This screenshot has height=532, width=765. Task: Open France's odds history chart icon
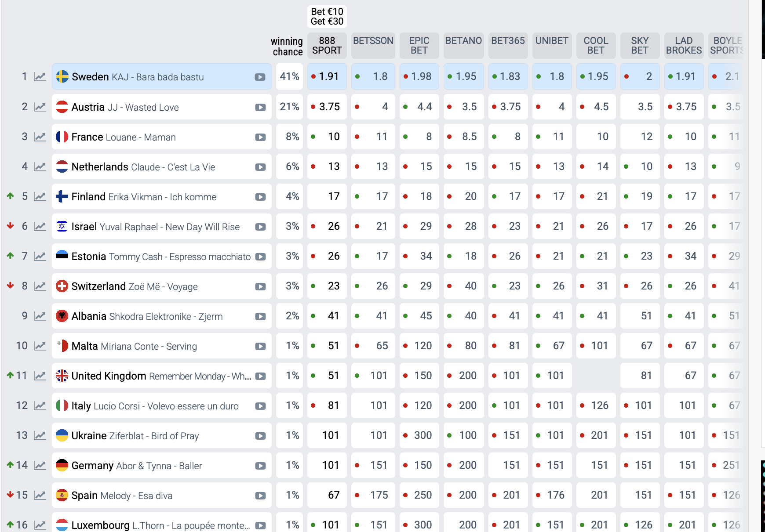(40, 137)
